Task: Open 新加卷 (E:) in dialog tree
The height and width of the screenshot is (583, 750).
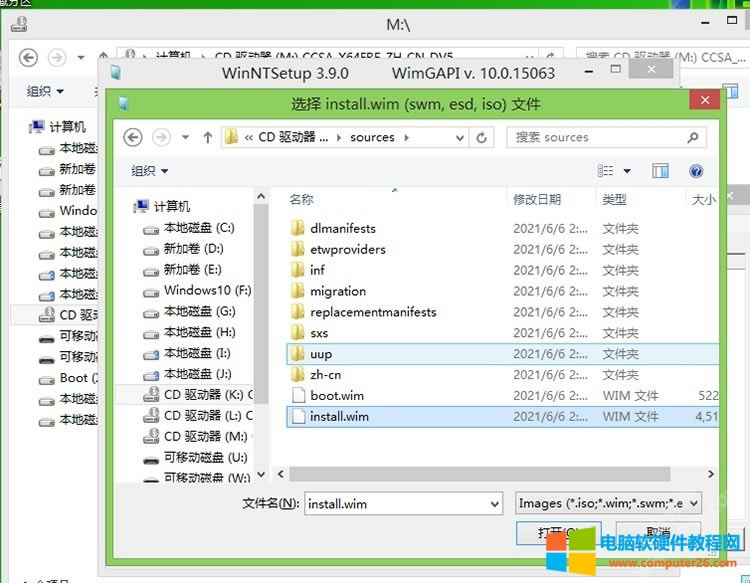Action: pyautogui.click(x=183, y=270)
